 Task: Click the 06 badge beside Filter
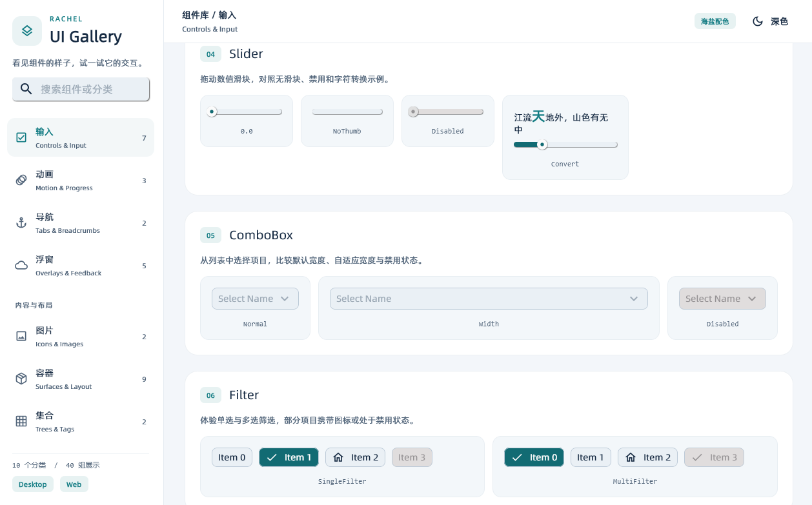coord(210,395)
